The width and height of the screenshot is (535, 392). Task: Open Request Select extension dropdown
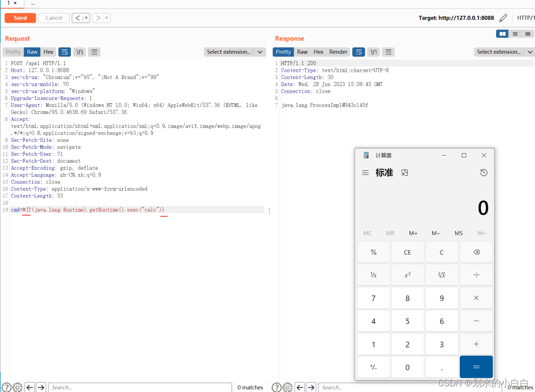(235, 52)
